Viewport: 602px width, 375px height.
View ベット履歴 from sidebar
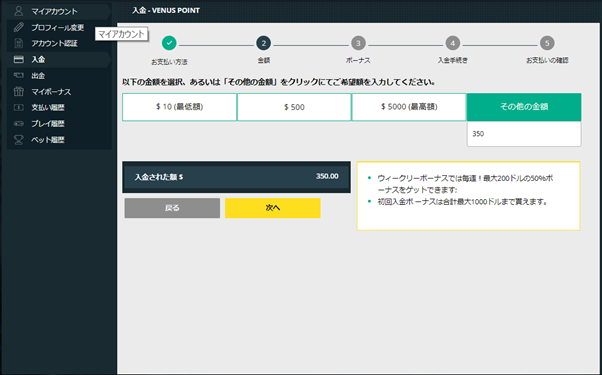59,140
